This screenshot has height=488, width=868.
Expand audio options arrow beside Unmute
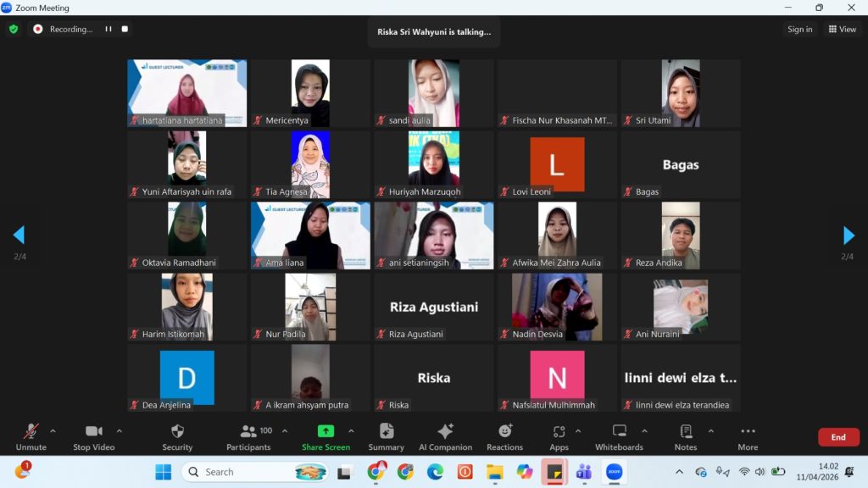pos(53,430)
